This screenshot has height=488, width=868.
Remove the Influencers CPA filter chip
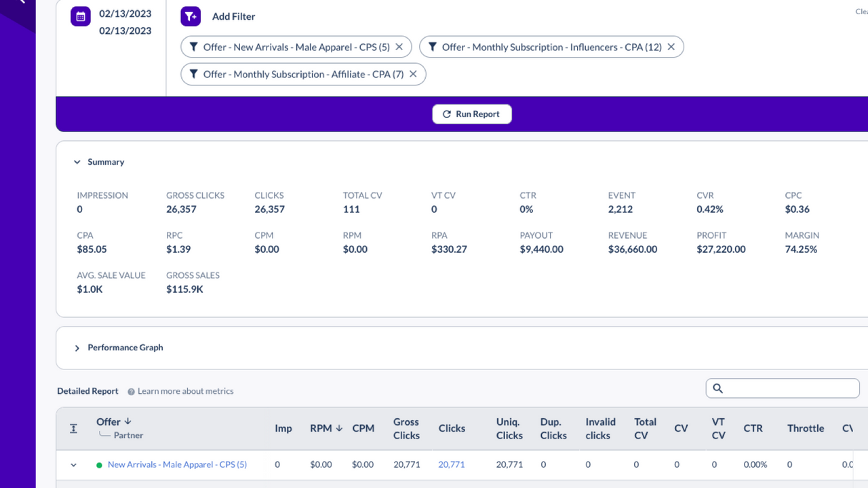(x=671, y=47)
